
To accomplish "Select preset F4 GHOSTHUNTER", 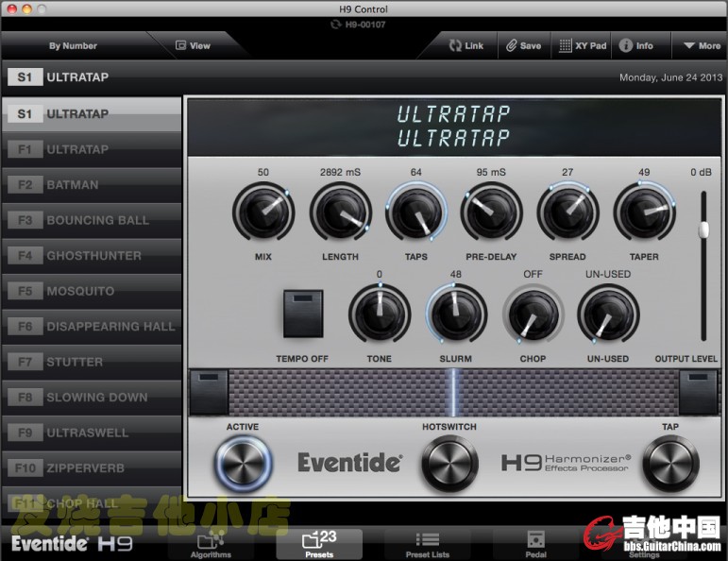I will pos(92,255).
